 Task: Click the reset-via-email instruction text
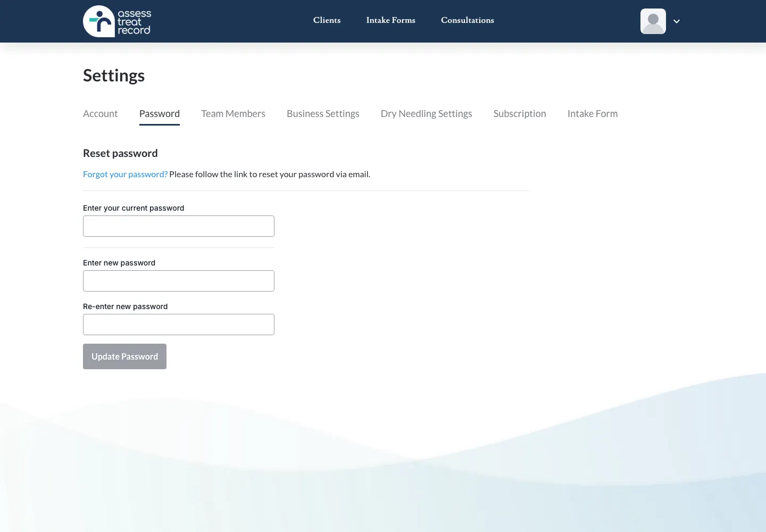click(x=270, y=174)
